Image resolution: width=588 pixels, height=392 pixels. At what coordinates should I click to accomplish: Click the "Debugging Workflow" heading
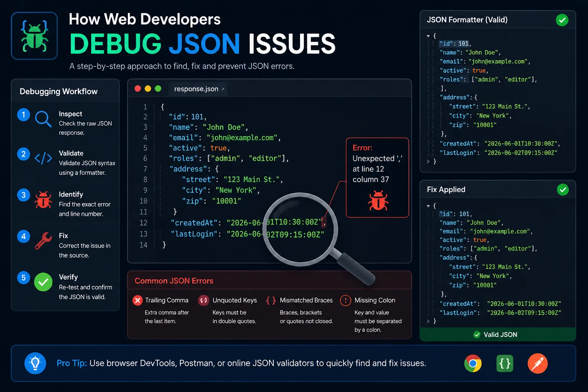(59, 91)
